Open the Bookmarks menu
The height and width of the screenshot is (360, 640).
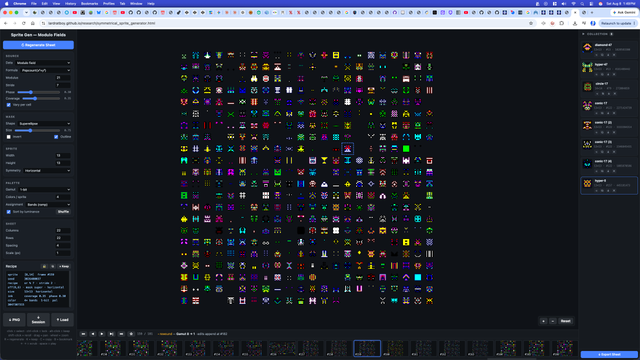[89, 3]
